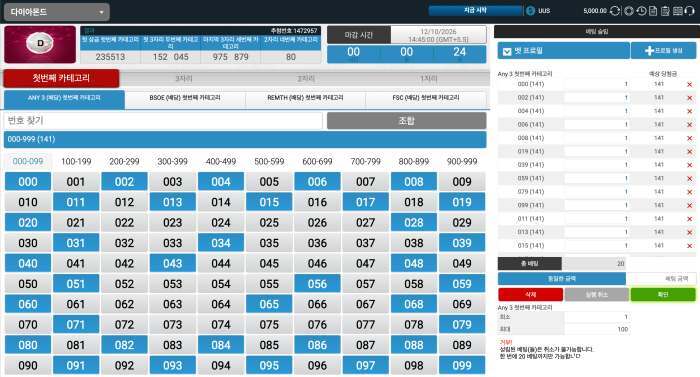Show number range 300-399

172,161
